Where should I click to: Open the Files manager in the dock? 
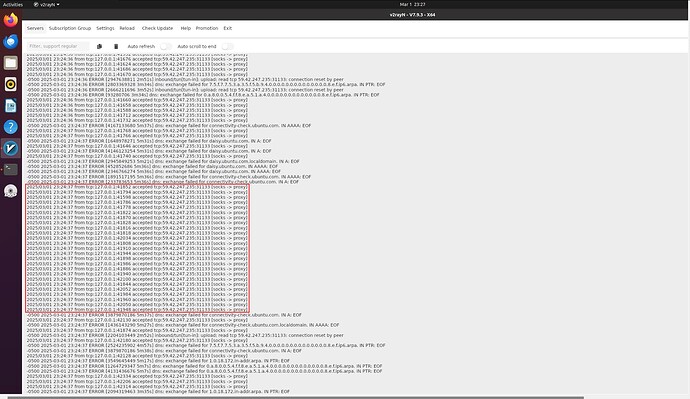click(11, 63)
